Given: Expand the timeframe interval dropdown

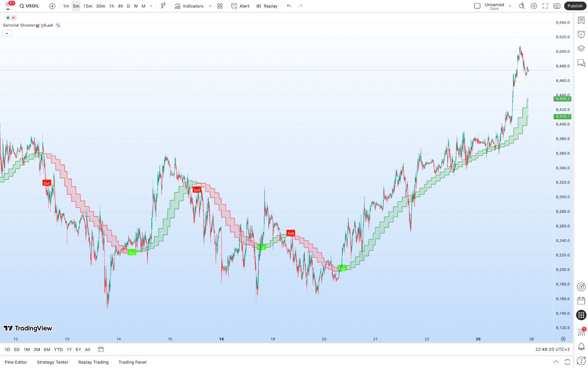Looking at the screenshot, I should (151, 6).
